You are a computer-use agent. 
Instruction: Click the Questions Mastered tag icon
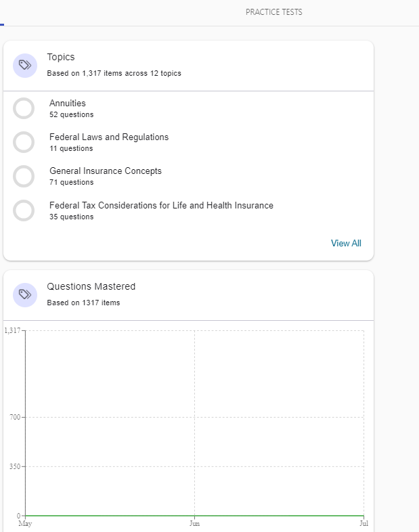25,294
